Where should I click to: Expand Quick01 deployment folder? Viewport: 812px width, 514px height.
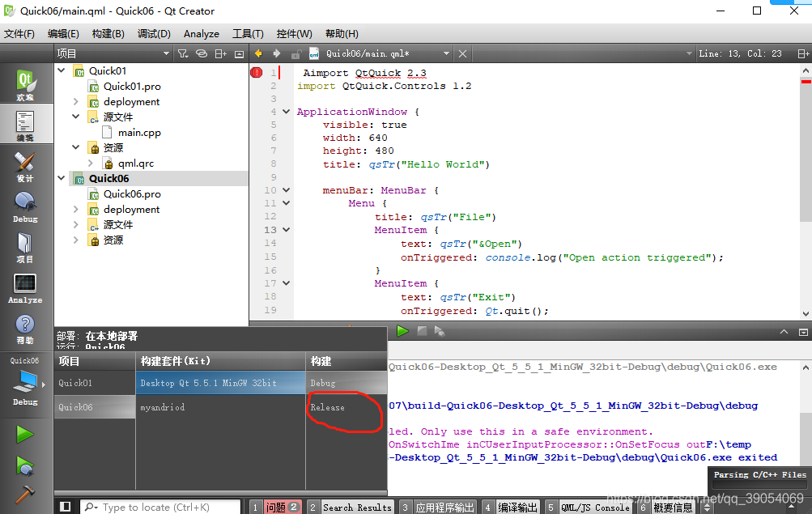tap(75, 101)
